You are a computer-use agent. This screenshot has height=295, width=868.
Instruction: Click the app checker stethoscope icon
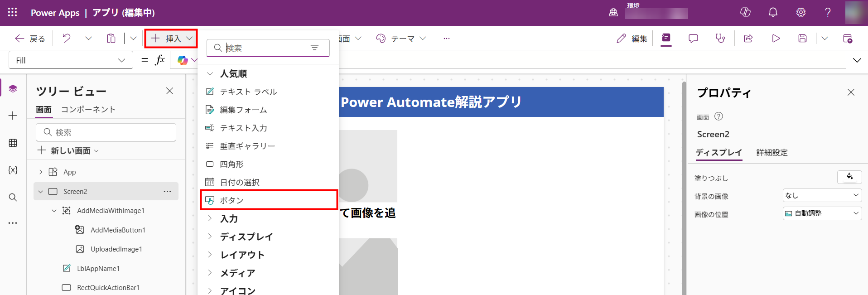(x=720, y=39)
